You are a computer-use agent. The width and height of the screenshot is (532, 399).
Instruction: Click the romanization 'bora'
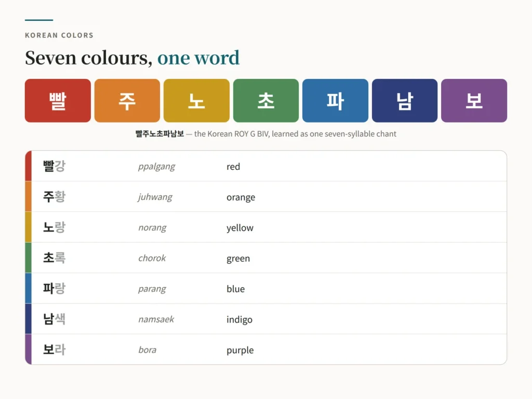point(147,350)
